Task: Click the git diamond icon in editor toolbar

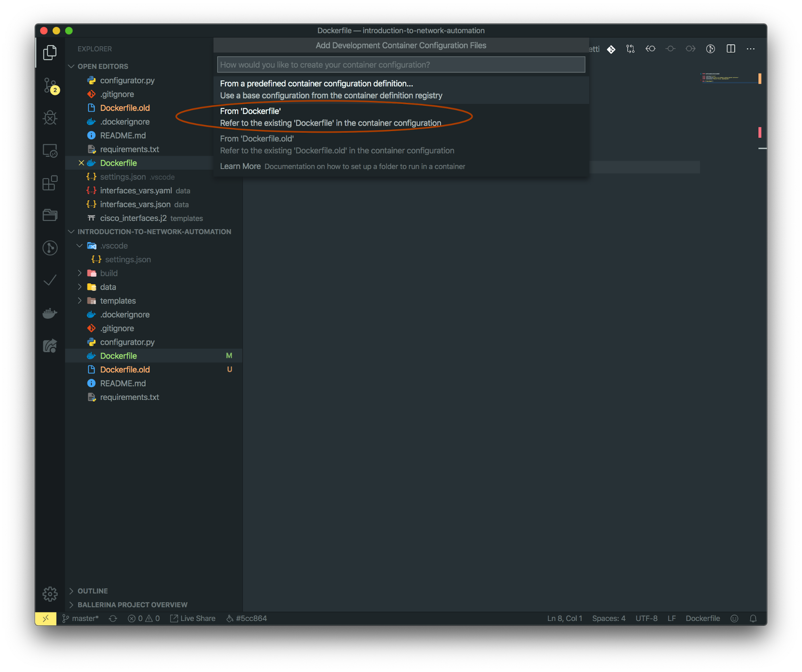Action: (x=611, y=49)
